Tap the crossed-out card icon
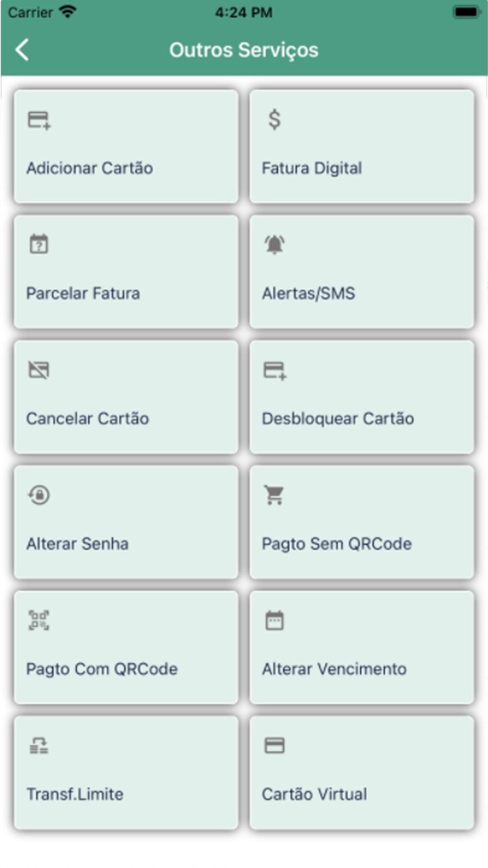The image size is (488, 868). 39,370
